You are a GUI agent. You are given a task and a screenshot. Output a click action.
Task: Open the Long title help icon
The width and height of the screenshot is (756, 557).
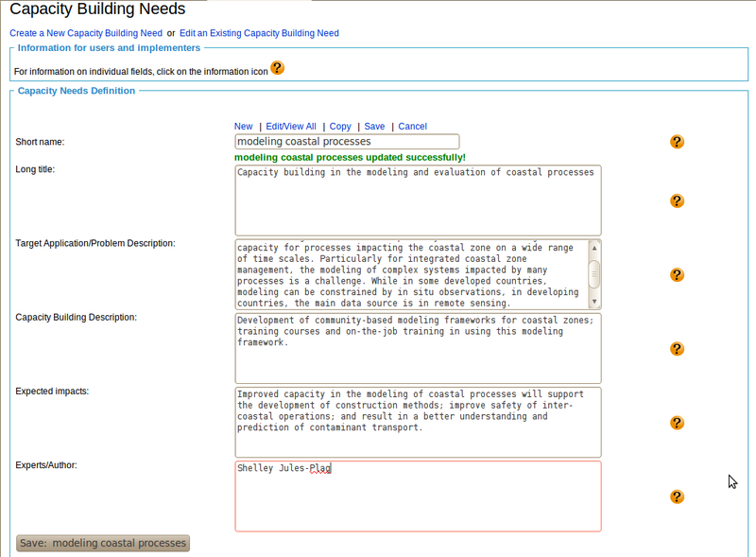(x=677, y=201)
